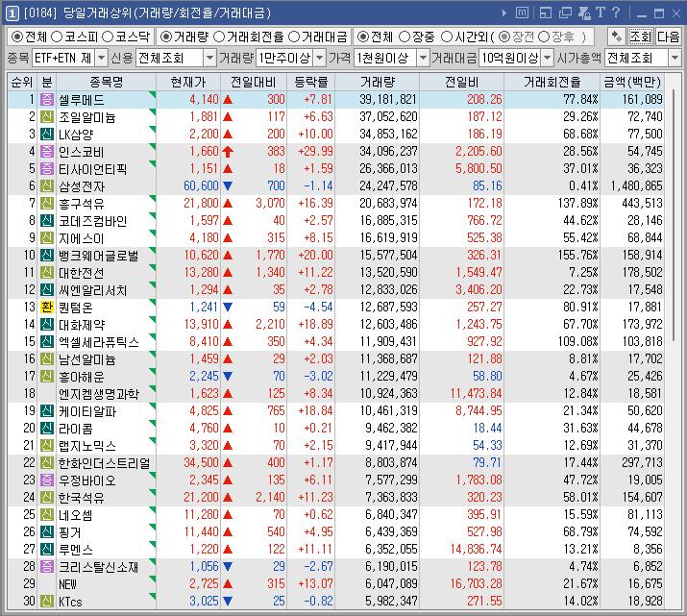Click the 신 badge for 대한전선

click(47, 273)
